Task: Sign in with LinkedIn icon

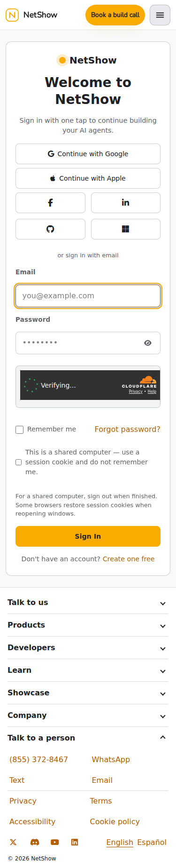Action: point(126,203)
